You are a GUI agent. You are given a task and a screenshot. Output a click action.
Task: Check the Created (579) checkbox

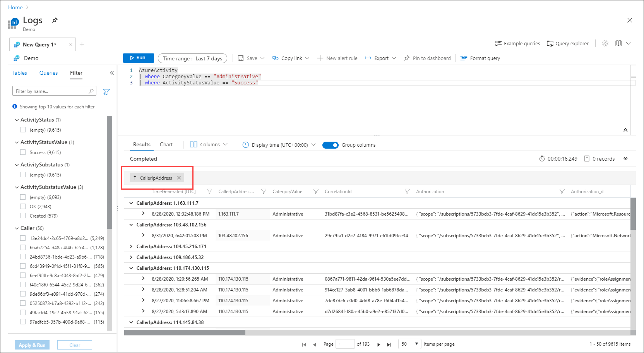pyautogui.click(x=23, y=216)
